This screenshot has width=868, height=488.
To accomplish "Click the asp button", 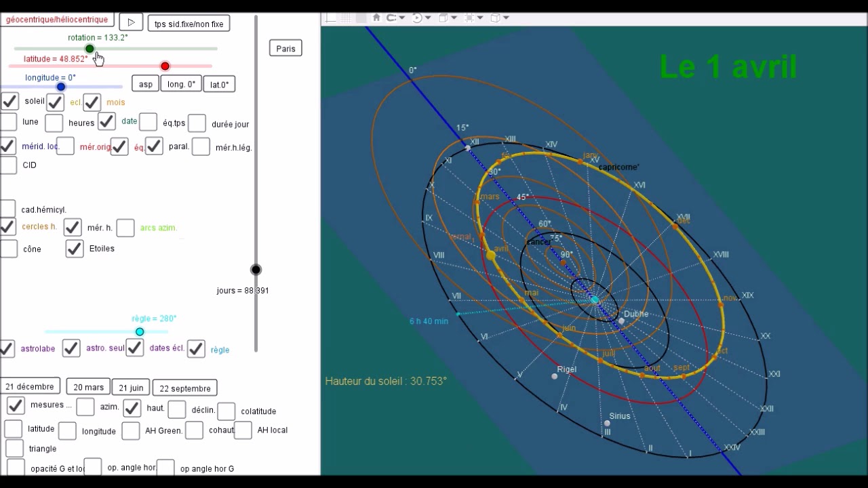I will coord(146,84).
